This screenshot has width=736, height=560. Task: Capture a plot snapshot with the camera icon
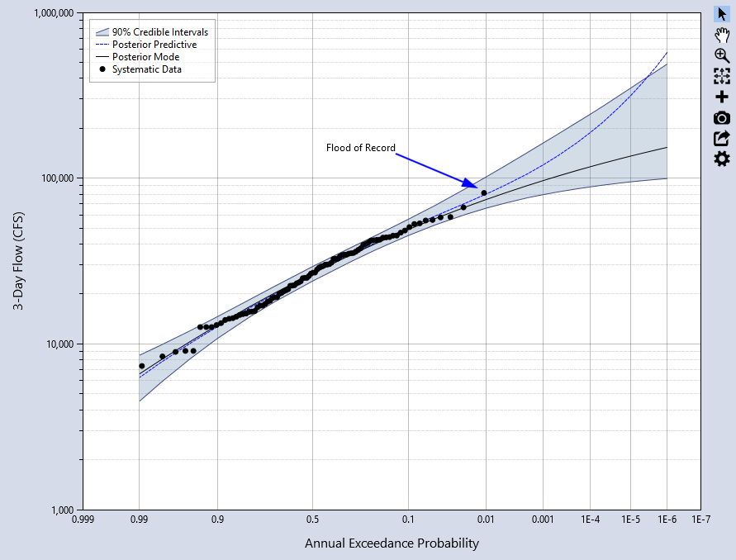[x=721, y=118]
